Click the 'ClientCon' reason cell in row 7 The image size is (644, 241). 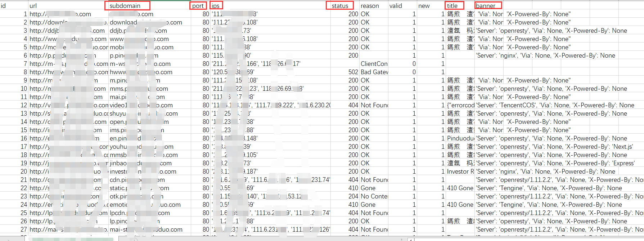click(374, 64)
